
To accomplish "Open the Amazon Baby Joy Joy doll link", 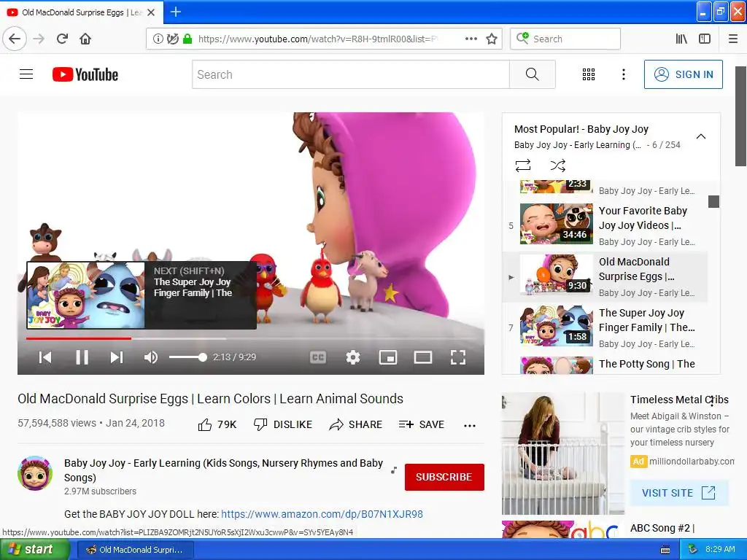I will (322, 514).
